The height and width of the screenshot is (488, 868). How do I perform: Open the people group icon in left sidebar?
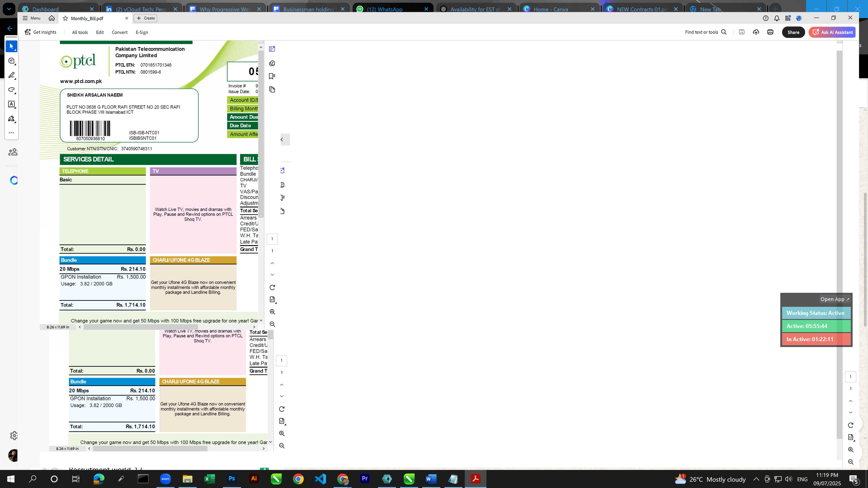[x=13, y=152]
